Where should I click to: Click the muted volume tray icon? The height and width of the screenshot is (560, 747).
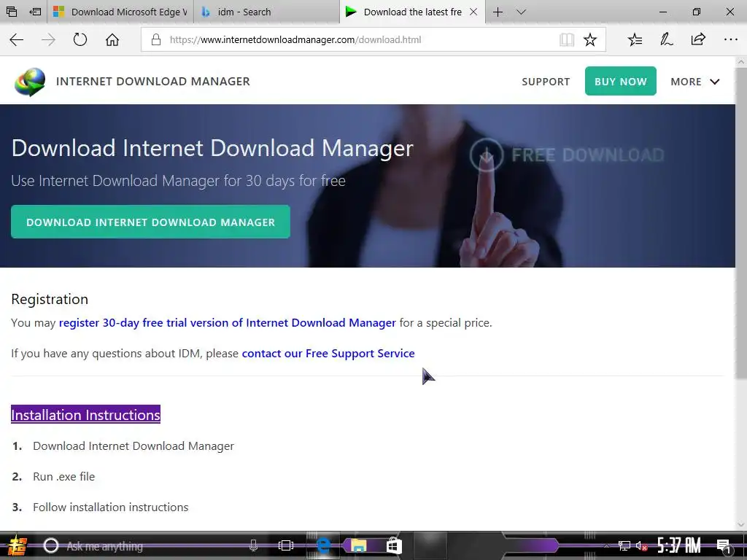pyautogui.click(x=641, y=546)
